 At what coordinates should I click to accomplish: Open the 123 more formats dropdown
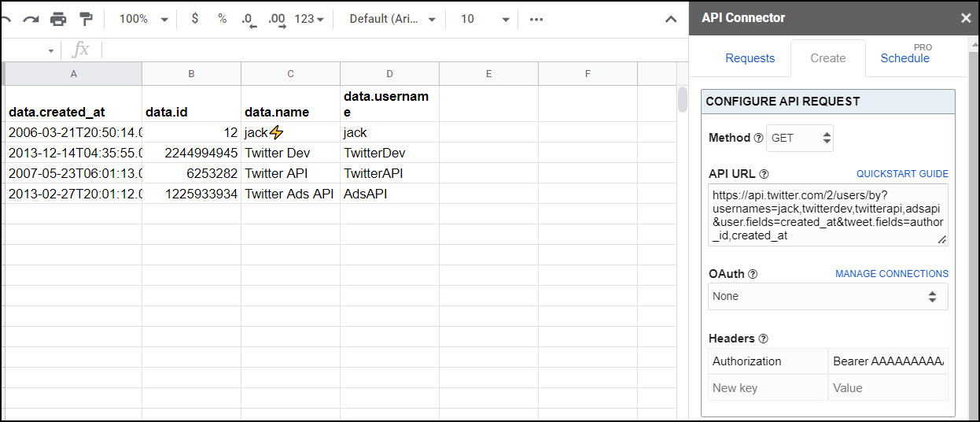tap(309, 19)
